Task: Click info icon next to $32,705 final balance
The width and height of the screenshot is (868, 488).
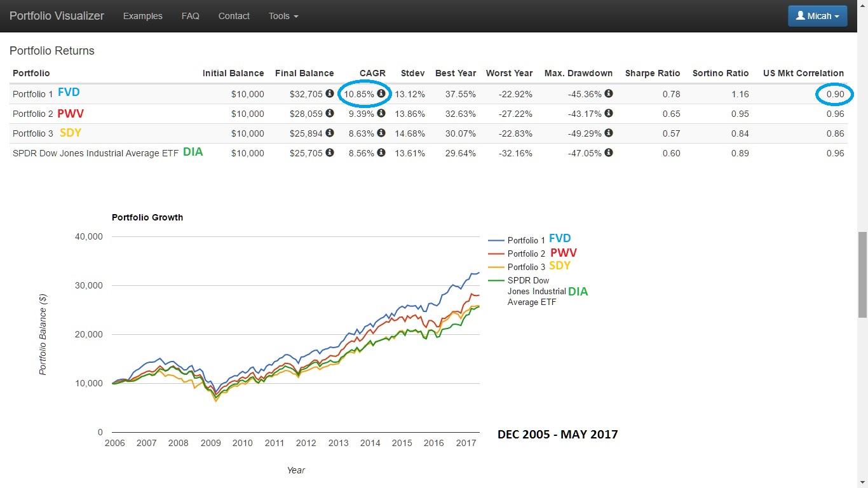Action: 330,93
